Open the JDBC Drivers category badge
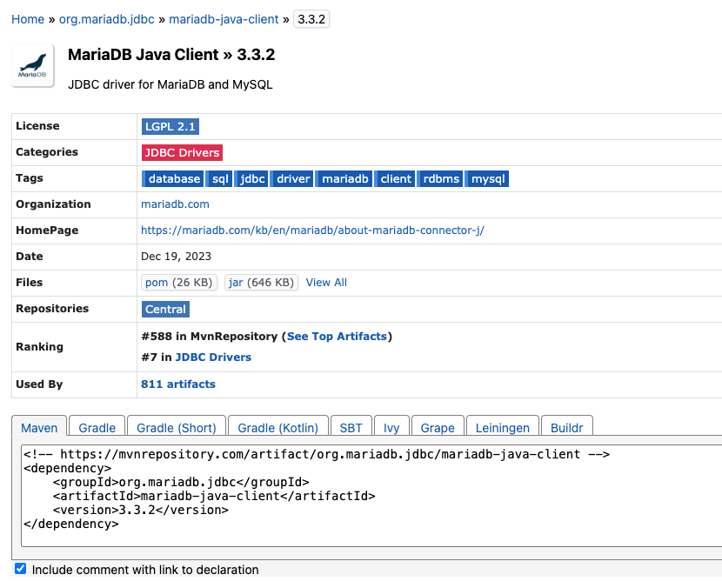This screenshot has height=588, width=722. pos(182,152)
